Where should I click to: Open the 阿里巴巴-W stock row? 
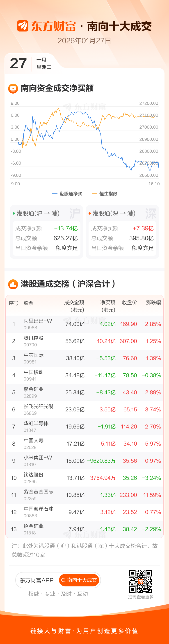click(x=38, y=324)
